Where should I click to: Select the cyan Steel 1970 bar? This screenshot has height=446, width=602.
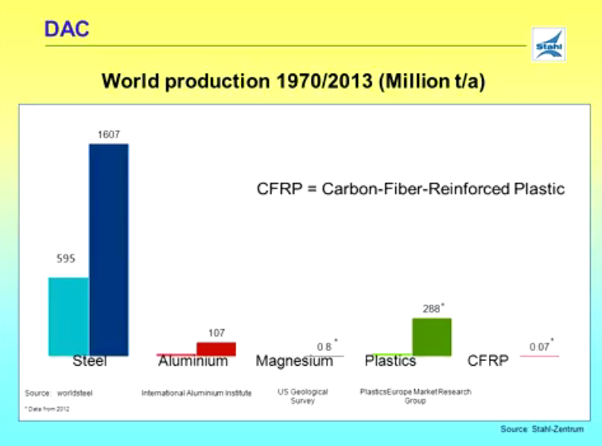(x=68, y=315)
